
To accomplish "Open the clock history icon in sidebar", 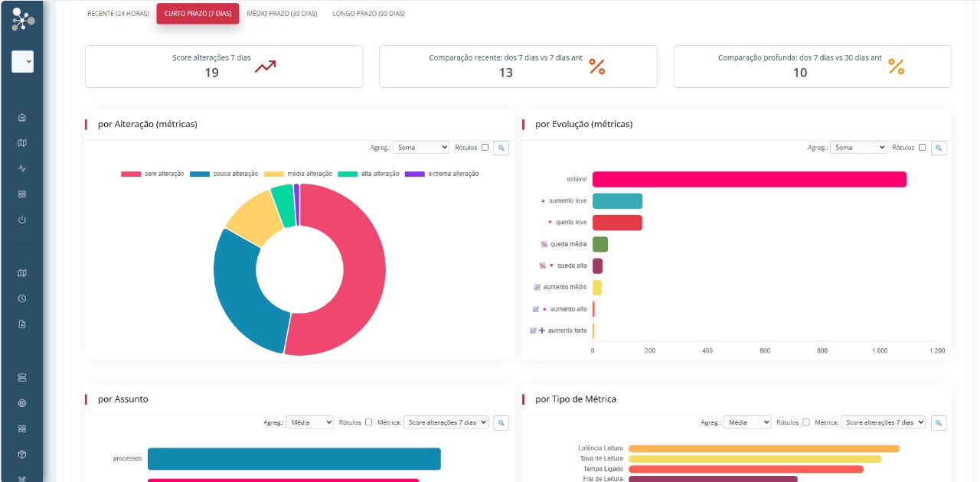I will (22, 298).
